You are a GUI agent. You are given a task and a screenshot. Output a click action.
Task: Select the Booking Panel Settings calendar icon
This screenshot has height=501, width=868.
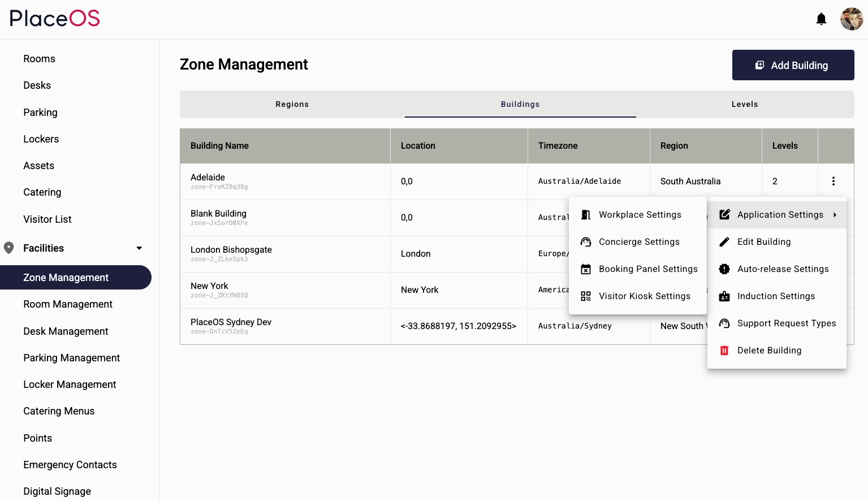click(x=585, y=269)
